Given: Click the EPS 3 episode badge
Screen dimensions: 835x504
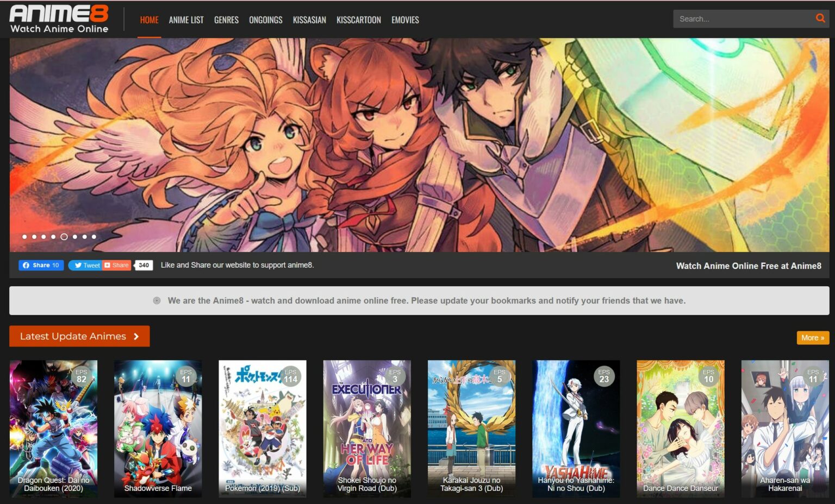Looking at the screenshot, I should [x=395, y=376].
